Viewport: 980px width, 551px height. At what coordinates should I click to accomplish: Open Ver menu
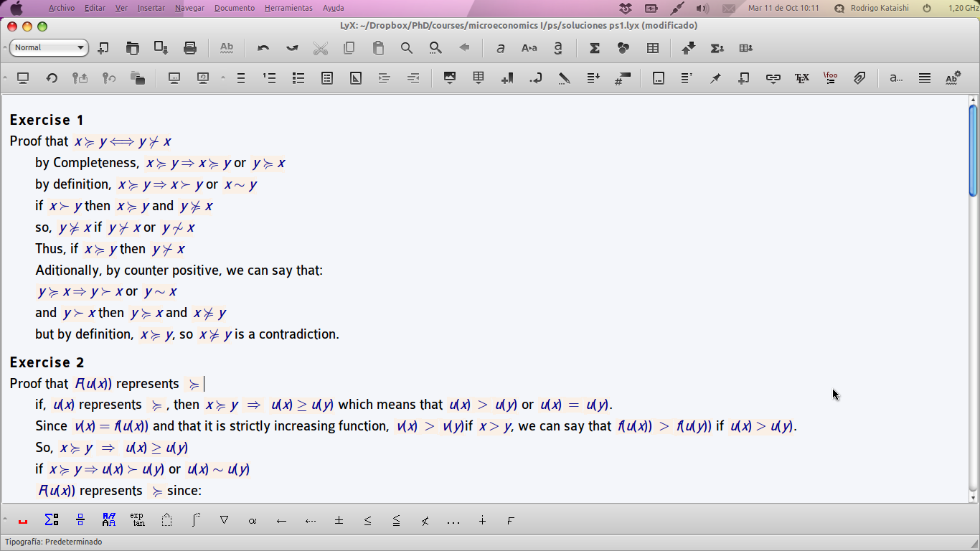[121, 8]
